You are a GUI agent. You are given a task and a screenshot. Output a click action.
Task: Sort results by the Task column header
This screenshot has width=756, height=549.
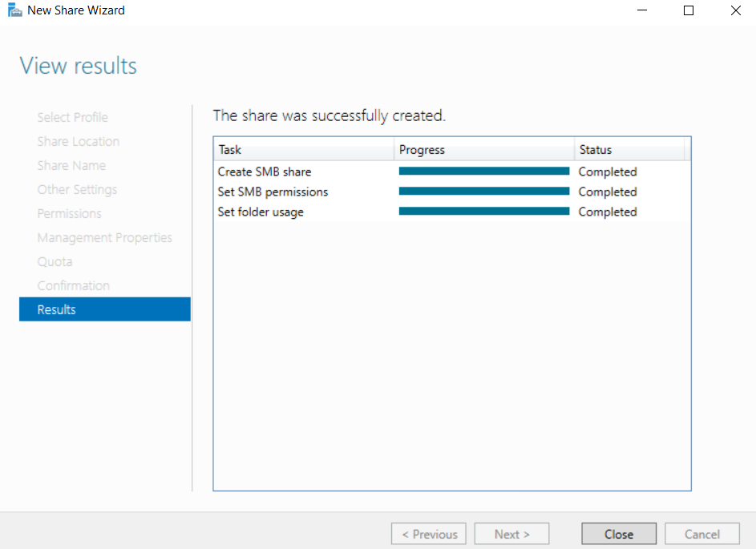pyautogui.click(x=303, y=150)
